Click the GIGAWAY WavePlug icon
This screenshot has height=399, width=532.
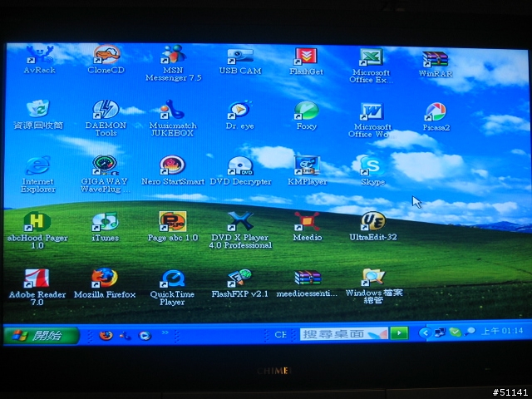coord(105,175)
